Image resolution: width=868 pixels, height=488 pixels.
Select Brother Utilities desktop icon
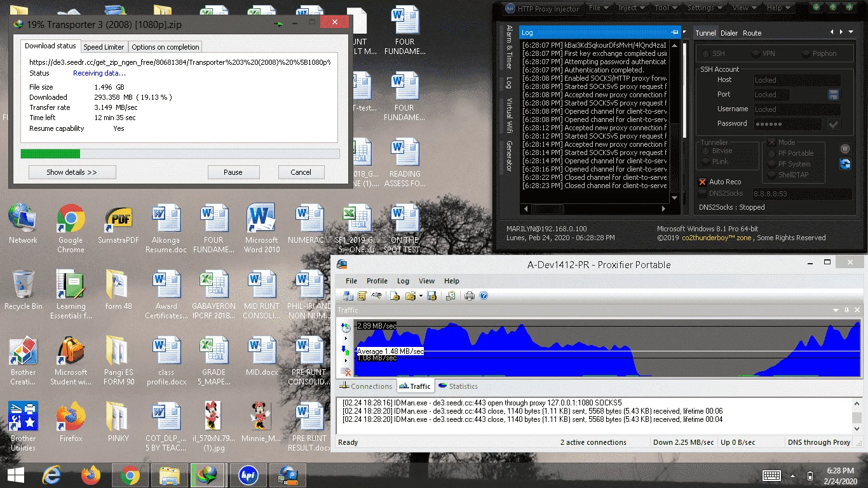(x=23, y=426)
